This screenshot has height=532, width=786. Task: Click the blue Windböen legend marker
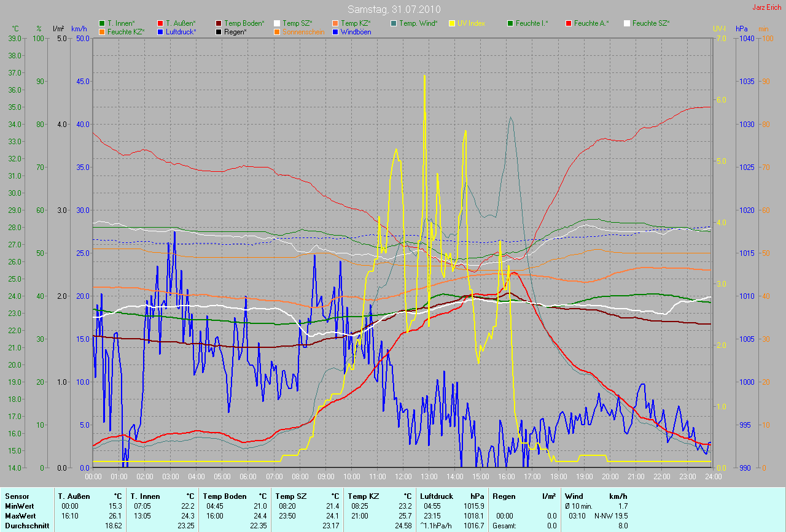335,31
